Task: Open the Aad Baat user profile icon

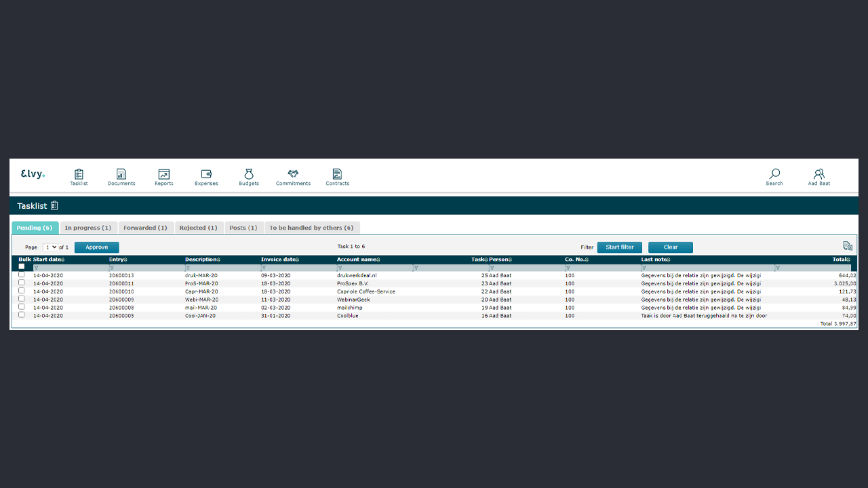Action: tap(818, 175)
